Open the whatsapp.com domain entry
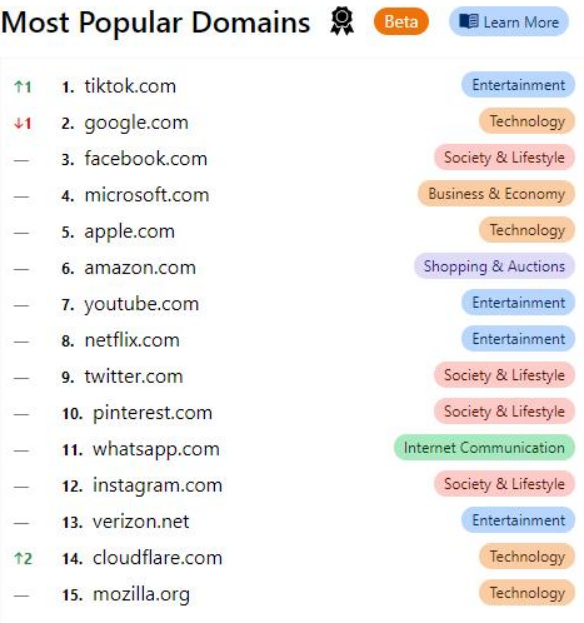Screen dimensions: 584x623 point(156,449)
